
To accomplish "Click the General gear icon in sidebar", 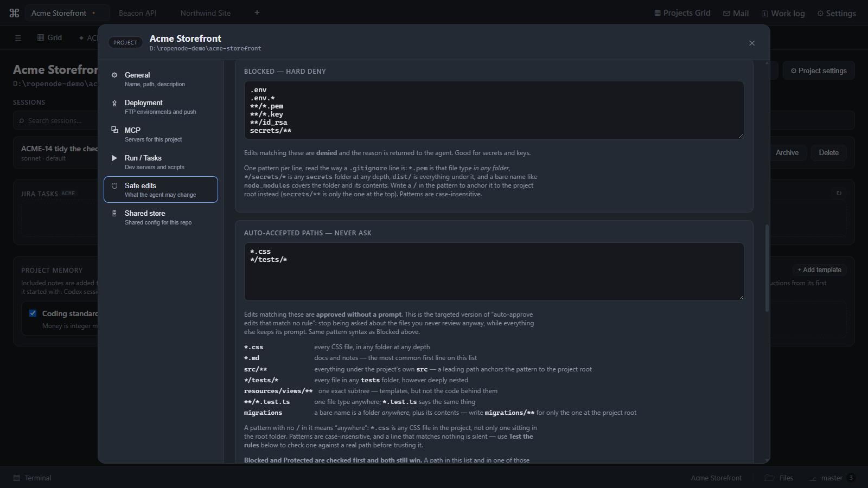I will (x=114, y=75).
